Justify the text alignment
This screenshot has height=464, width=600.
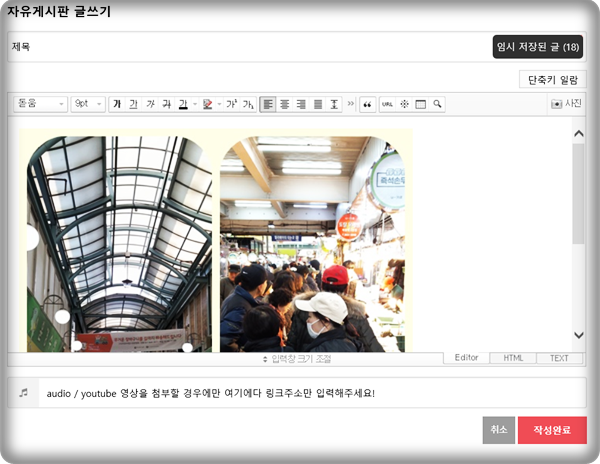(x=317, y=104)
